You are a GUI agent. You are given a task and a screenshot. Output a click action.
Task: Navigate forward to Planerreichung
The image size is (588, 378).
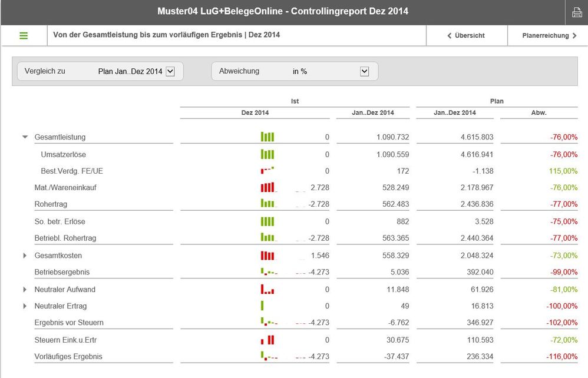click(x=549, y=35)
